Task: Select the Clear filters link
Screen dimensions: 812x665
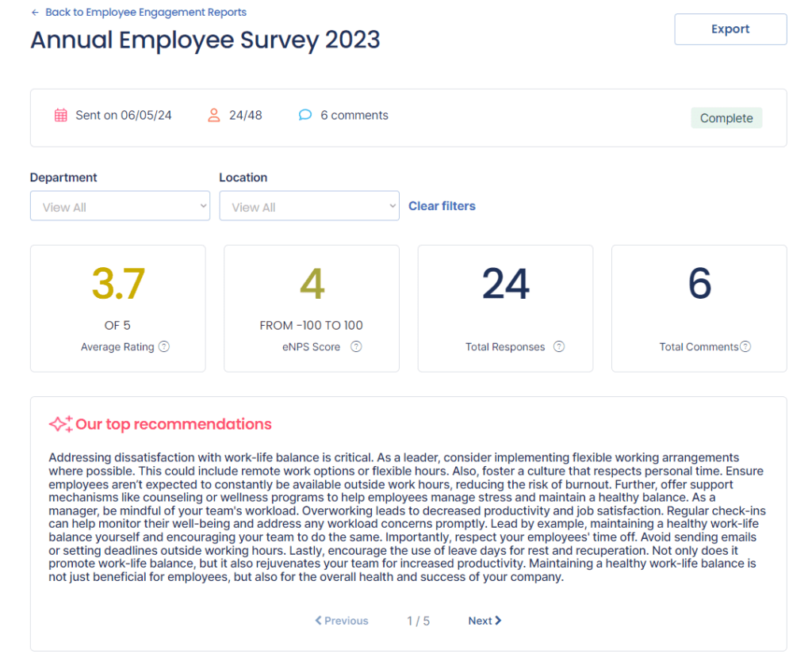Action: [x=442, y=205]
